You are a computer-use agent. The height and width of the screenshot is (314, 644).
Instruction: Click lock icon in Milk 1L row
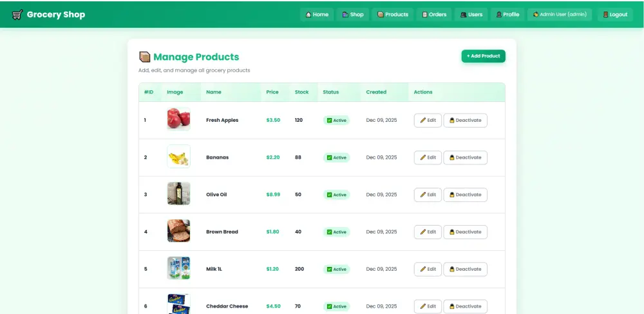point(452,270)
